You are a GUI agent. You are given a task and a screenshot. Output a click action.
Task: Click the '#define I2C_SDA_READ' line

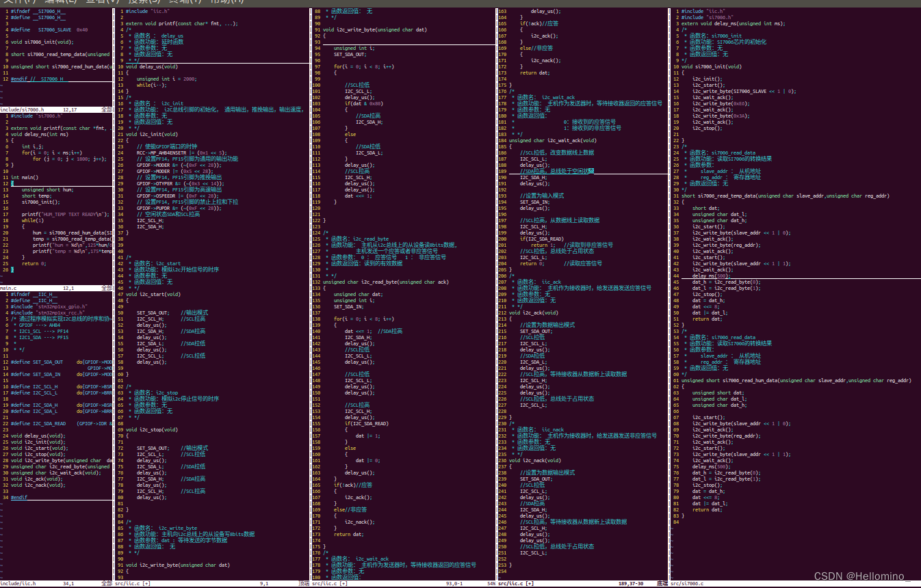coord(62,423)
